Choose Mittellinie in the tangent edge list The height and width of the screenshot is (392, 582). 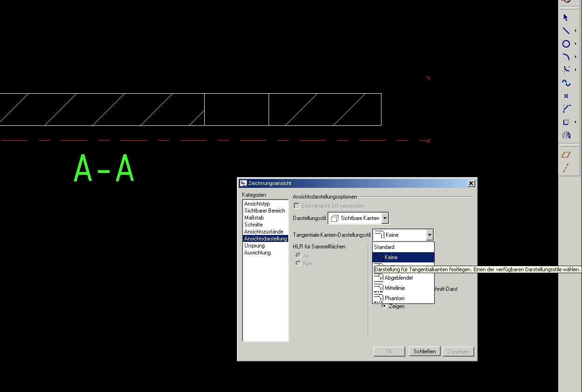pos(403,288)
